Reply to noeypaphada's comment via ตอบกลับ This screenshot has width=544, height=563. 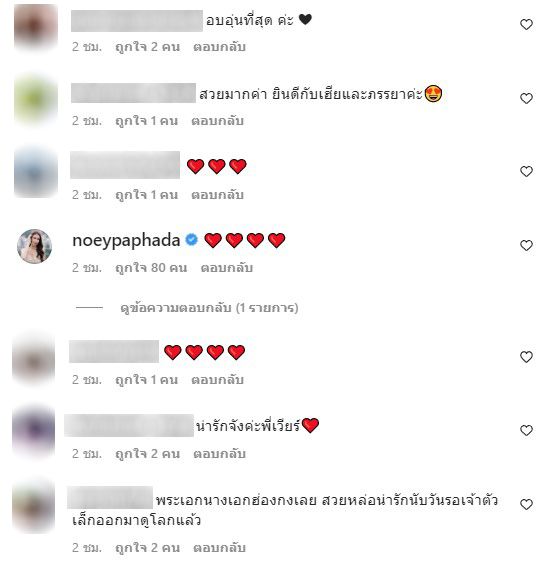[x=227, y=268]
